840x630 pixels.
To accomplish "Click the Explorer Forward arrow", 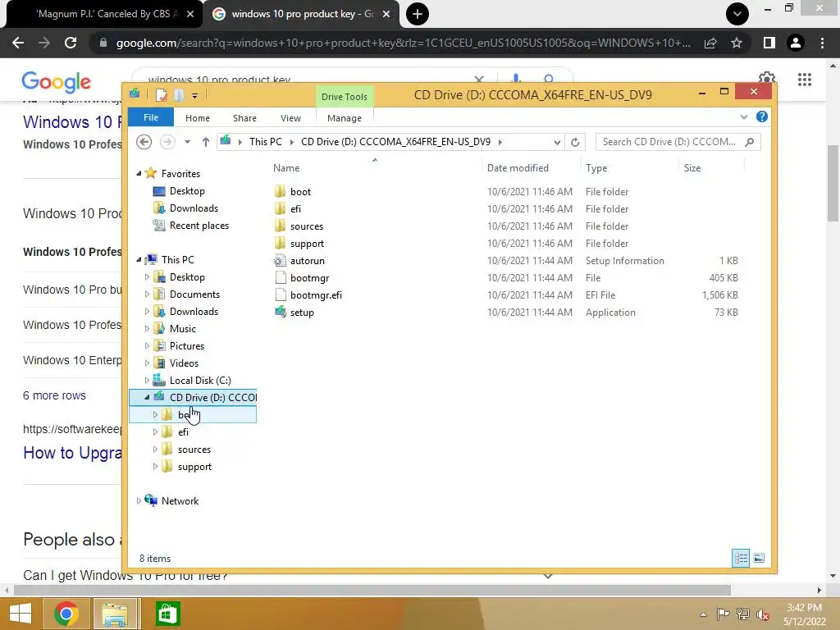I will tap(167, 142).
